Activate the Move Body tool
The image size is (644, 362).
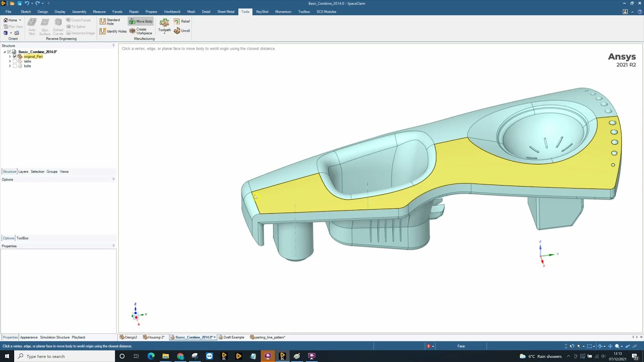pyautogui.click(x=141, y=22)
